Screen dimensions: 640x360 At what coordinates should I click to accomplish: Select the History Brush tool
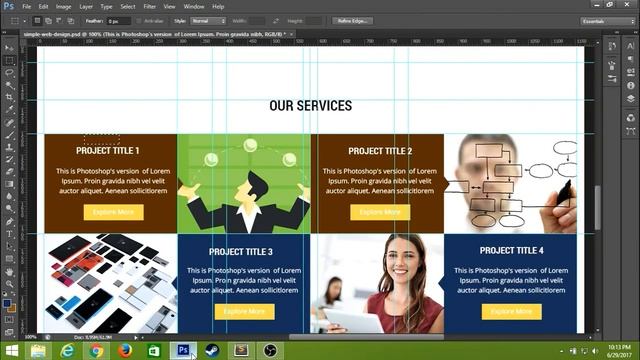tap(9, 160)
